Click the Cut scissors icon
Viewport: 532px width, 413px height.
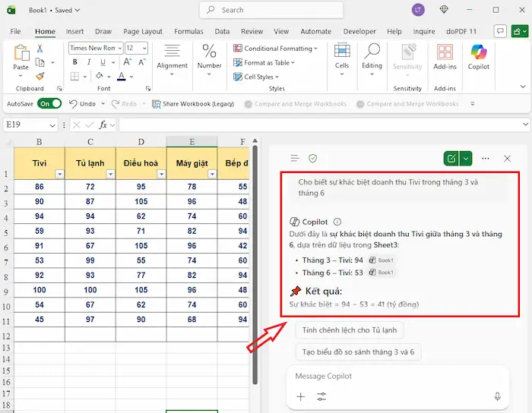coord(40,48)
